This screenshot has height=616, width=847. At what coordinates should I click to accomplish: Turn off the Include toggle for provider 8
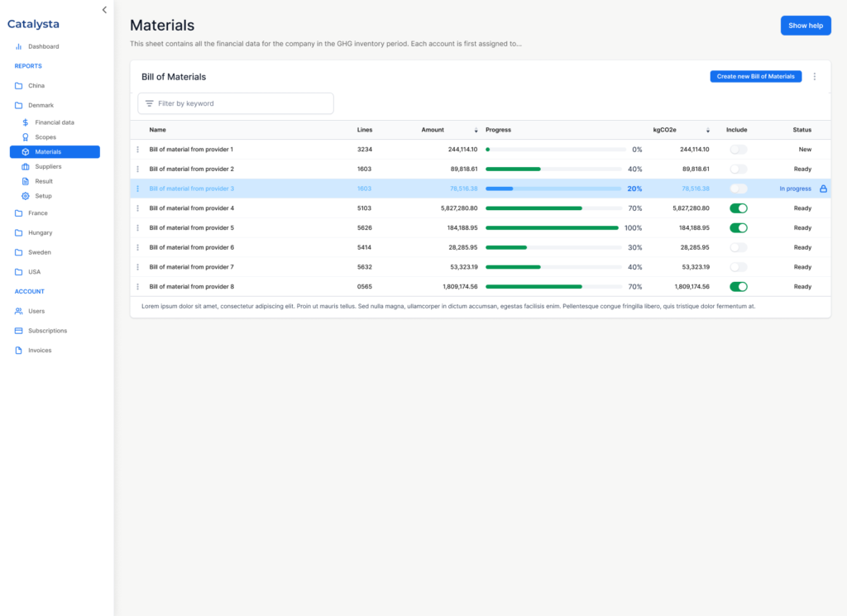(738, 287)
